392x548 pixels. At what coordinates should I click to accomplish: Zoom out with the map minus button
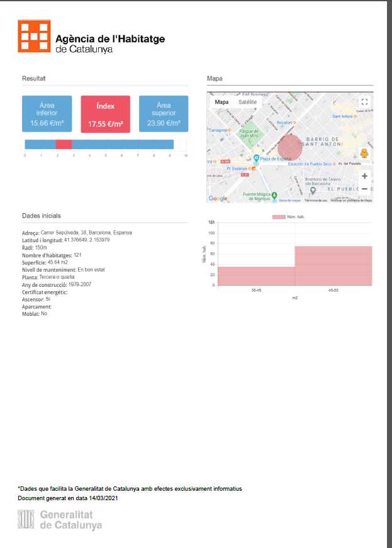click(x=364, y=189)
